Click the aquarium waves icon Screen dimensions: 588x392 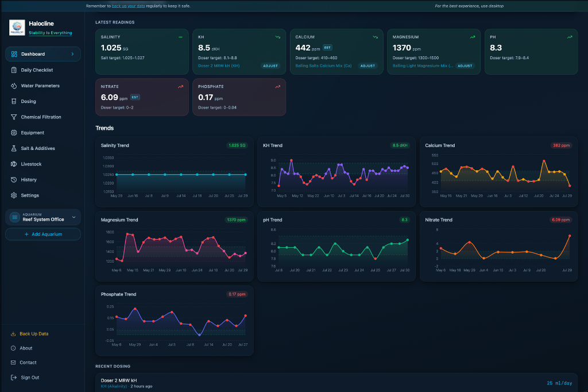[x=14, y=217]
